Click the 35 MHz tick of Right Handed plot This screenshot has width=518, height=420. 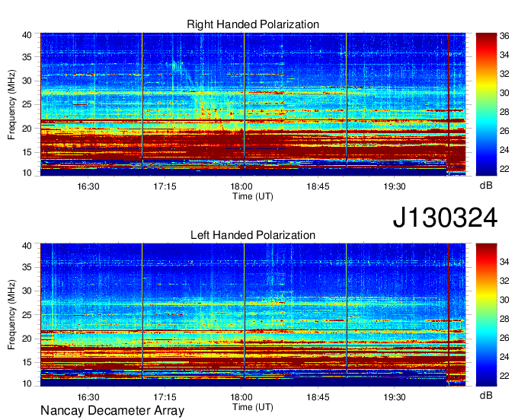27,57
